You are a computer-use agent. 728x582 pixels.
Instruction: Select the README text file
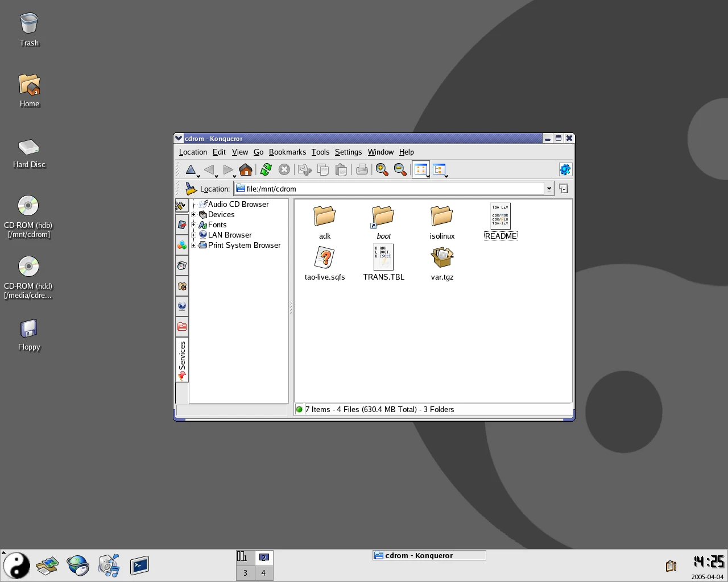point(500,222)
